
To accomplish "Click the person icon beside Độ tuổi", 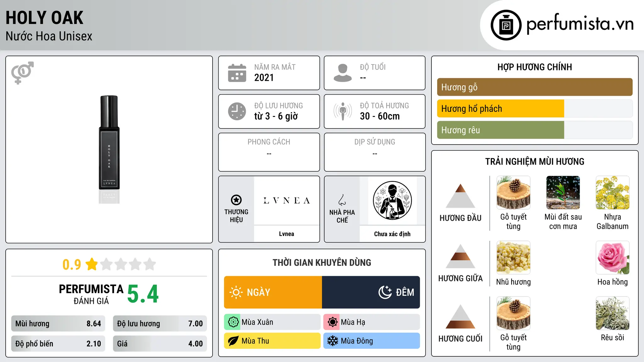I will pyautogui.click(x=343, y=73).
